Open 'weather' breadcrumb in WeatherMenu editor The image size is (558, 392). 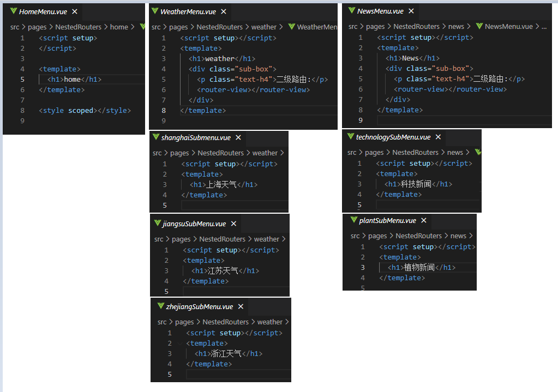click(x=263, y=27)
